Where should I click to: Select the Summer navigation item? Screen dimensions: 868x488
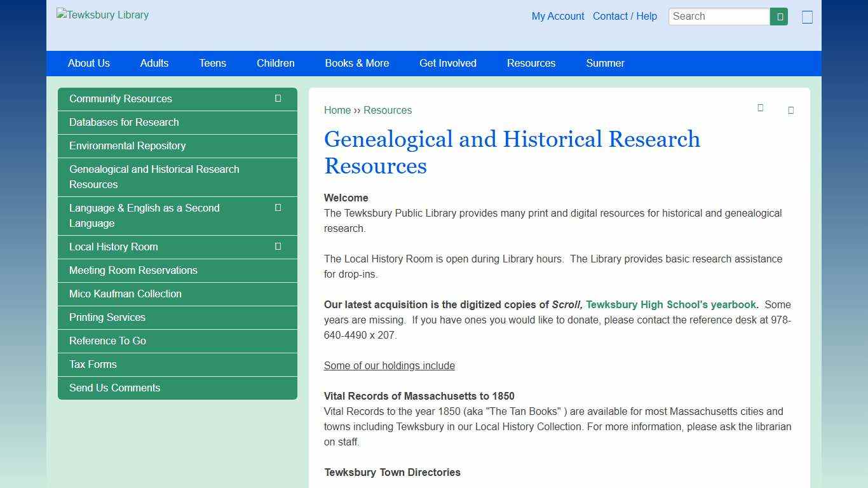coord(605,64)
